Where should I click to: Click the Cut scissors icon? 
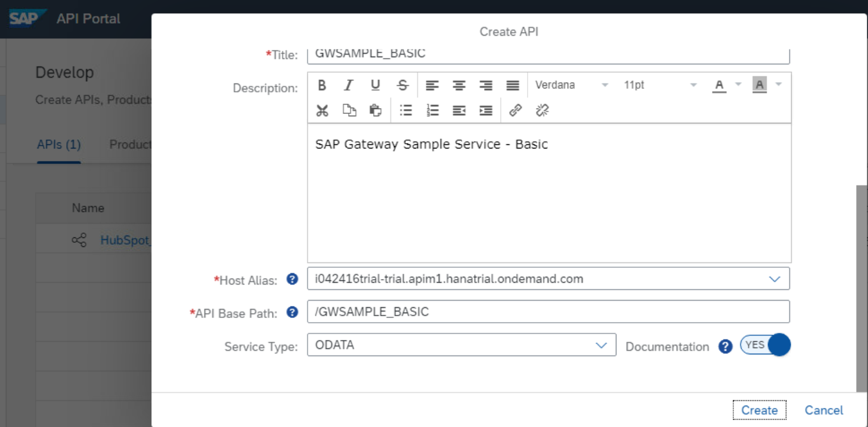(322, 110)
